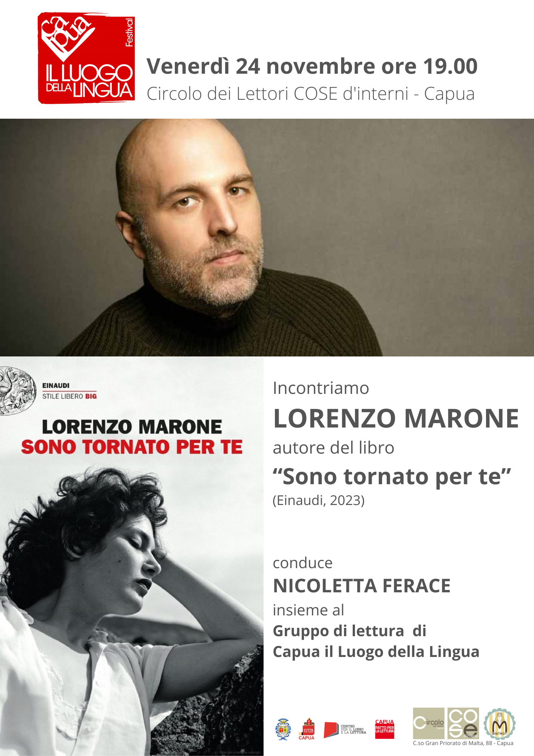Viewport: 534px width, 756px height.
Task: Click the Circolo dei lettori logo
Action: point(429,723)
